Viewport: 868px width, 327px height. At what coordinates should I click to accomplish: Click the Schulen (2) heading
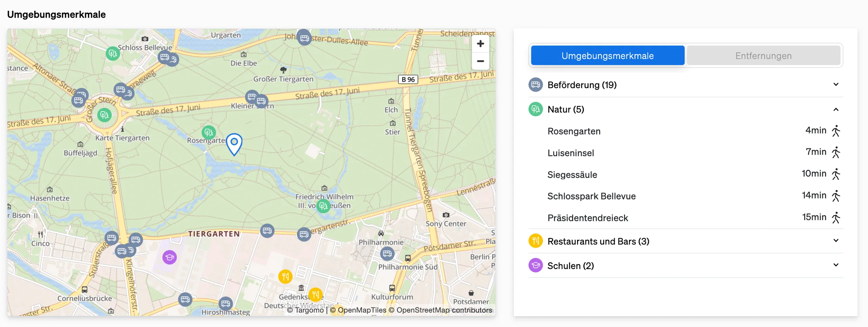coord(571,266)
